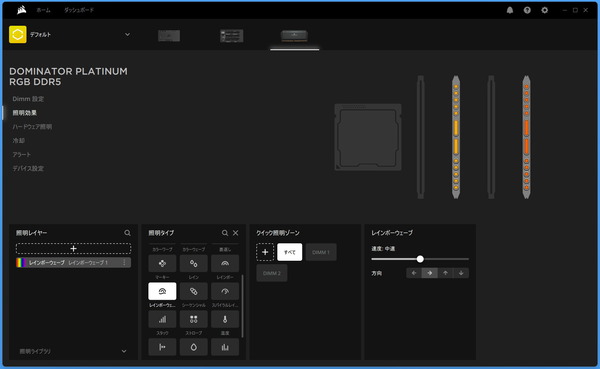Expand the デフォルト profile dropdown chevron
Image resolution: width=600 pixels, height=369 pixels.
pos(127,34)
